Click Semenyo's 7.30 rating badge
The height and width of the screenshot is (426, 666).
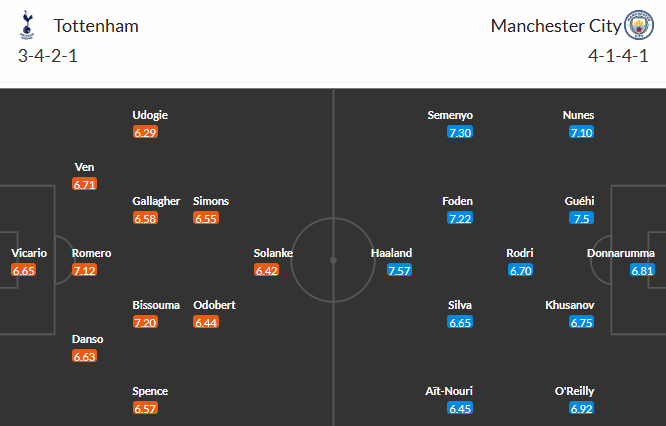click(x=460, y=132)
